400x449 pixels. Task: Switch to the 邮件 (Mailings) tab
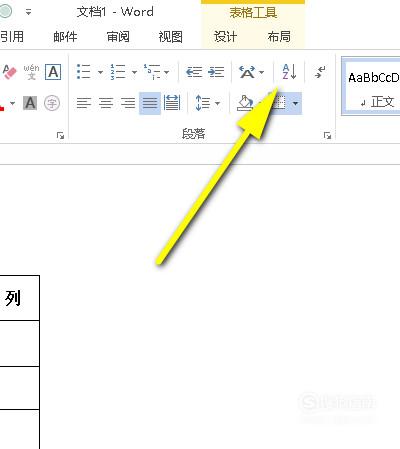pos(65,36)
